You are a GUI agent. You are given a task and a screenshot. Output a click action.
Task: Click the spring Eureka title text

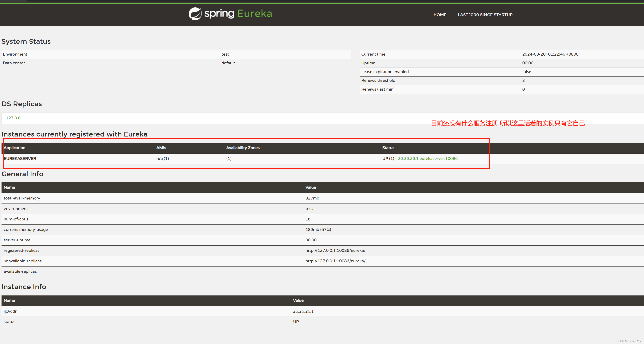click(x=238, y=14)
